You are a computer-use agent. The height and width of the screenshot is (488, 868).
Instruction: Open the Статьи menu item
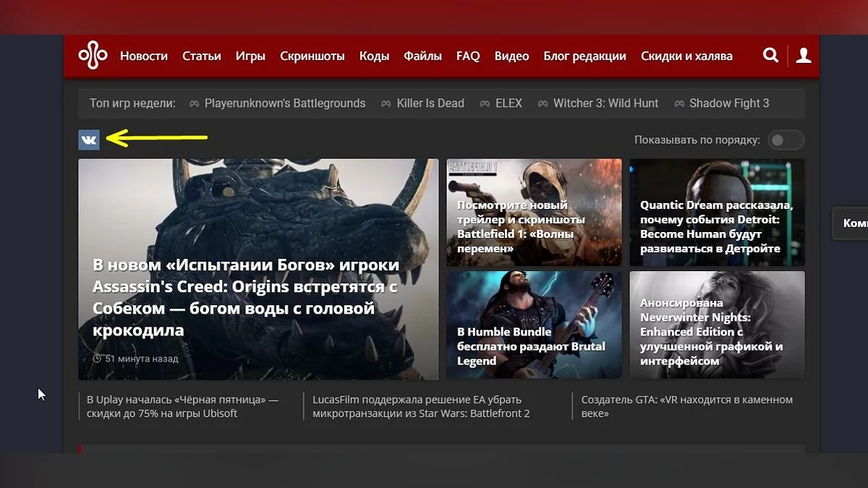(x=202, y=56)
